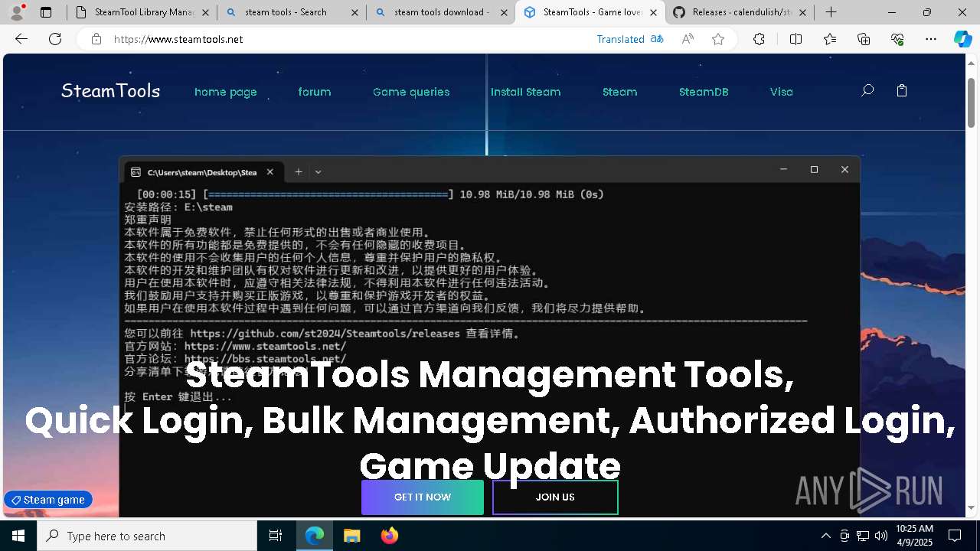The width and height of the screenshot is (980, 551).
Task: Open Copilot sidebar icon
Action: (x=962, y=39)
